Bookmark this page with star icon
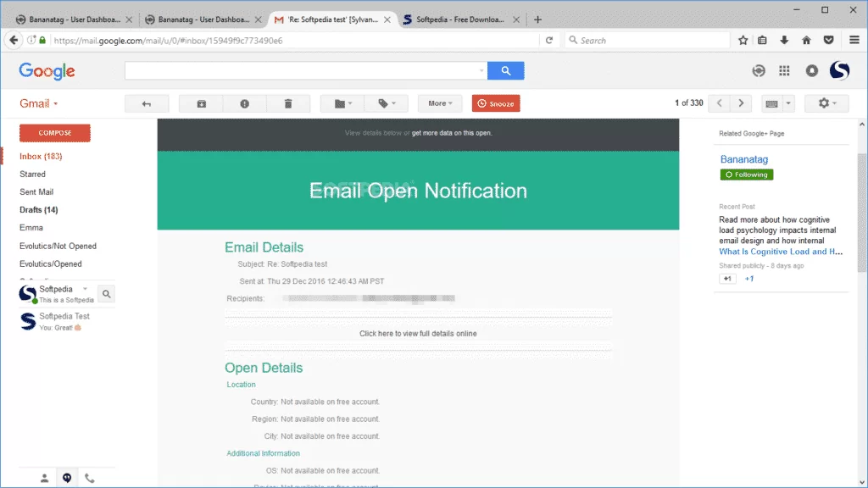The image size is (868, 488). click(x=743, y=41)
